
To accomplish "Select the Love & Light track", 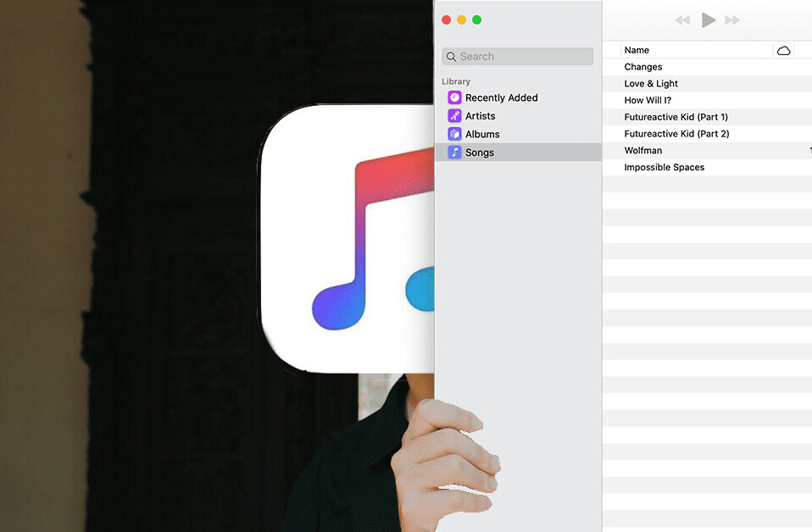I will point(651,84).
